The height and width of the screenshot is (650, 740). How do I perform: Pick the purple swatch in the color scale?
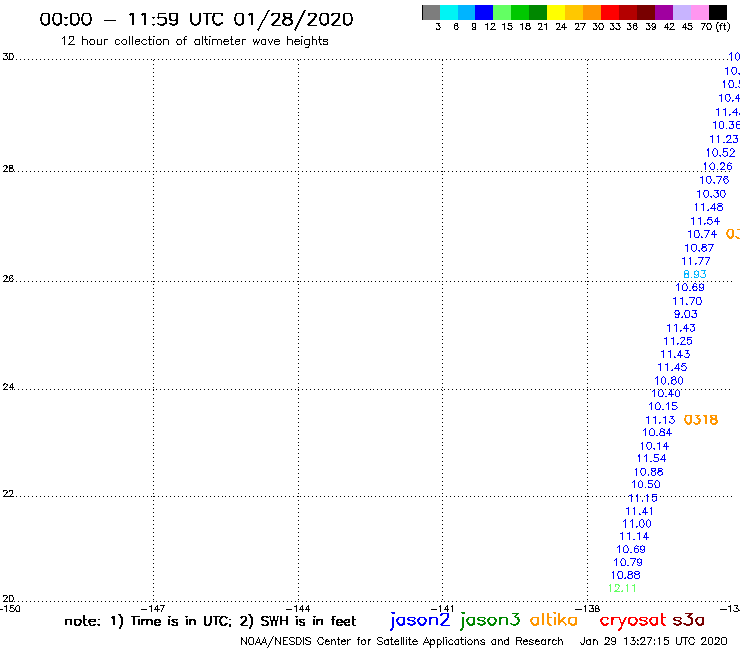coord(664,12)
